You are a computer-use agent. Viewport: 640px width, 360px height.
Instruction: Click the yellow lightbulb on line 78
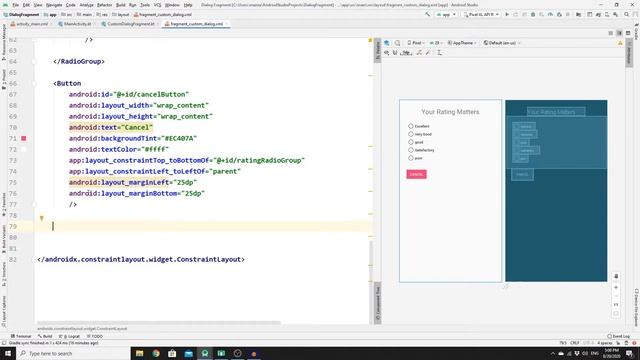(x=42, y=218)
